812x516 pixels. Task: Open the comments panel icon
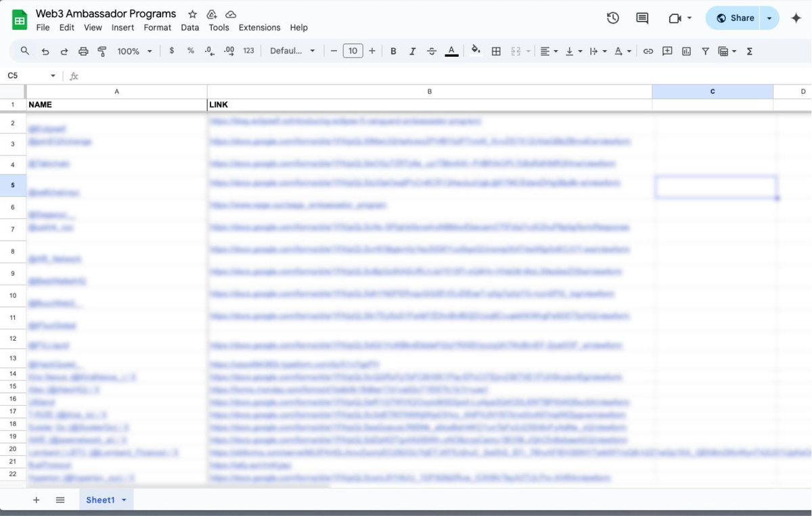pyautogui.click(x=642, y=18)
